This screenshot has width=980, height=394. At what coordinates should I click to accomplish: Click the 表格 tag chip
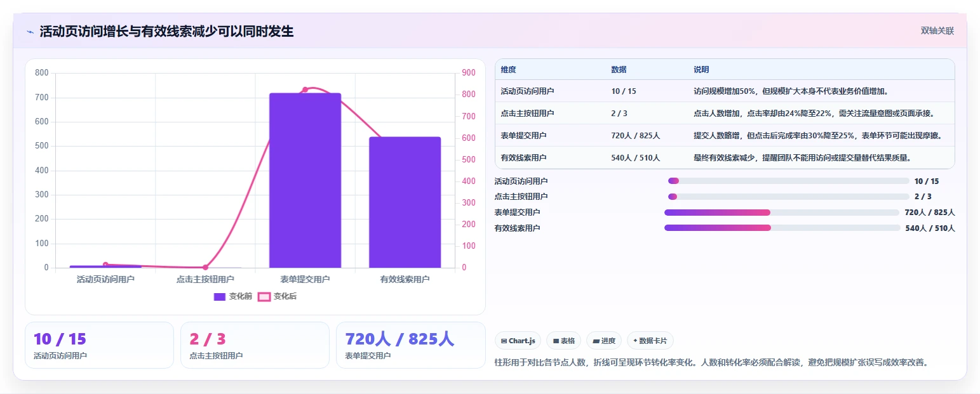coord(563,341)
